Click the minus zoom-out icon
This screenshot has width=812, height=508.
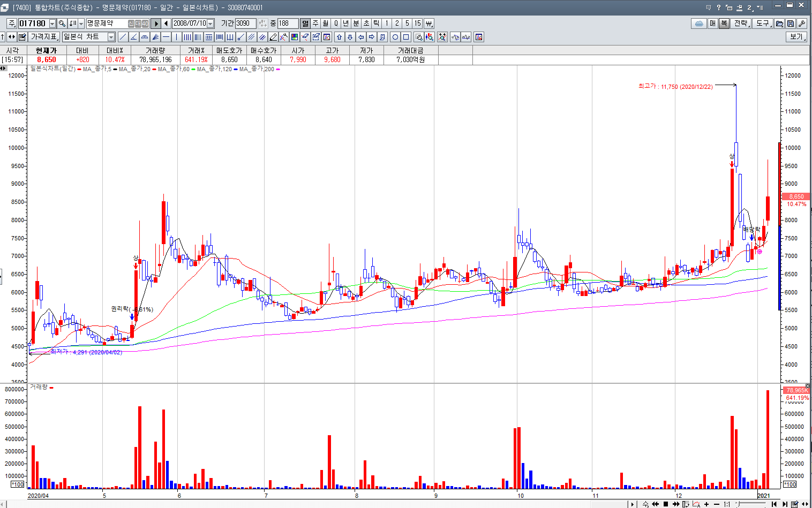717,504
